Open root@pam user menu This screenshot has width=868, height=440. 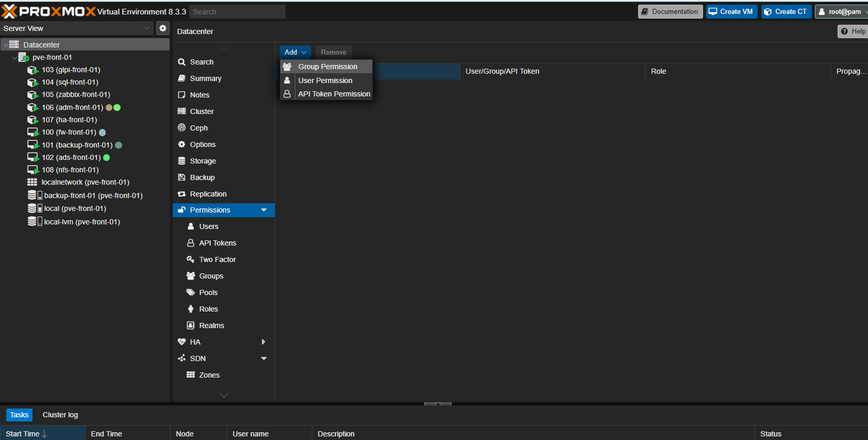842,12
